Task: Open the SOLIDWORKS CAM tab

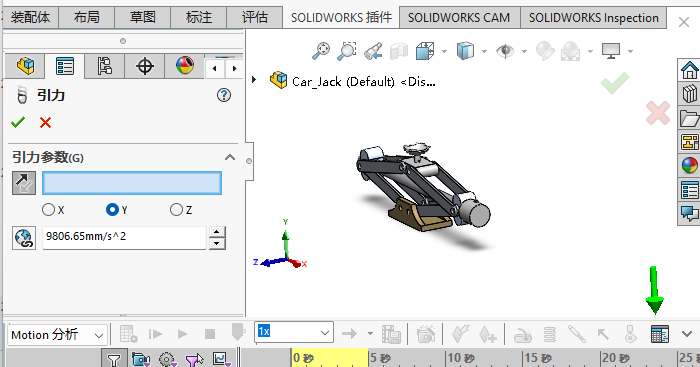Action: click(x=459, y=17)
